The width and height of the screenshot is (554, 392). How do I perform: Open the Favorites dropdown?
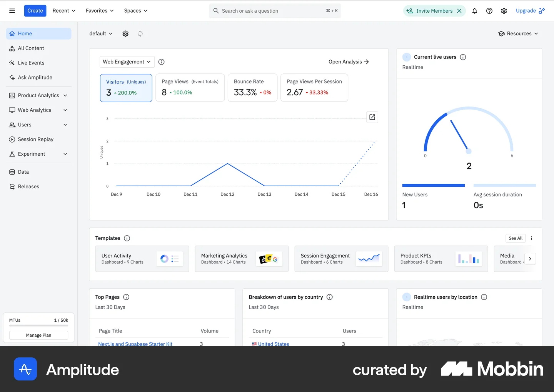[100, 11]
